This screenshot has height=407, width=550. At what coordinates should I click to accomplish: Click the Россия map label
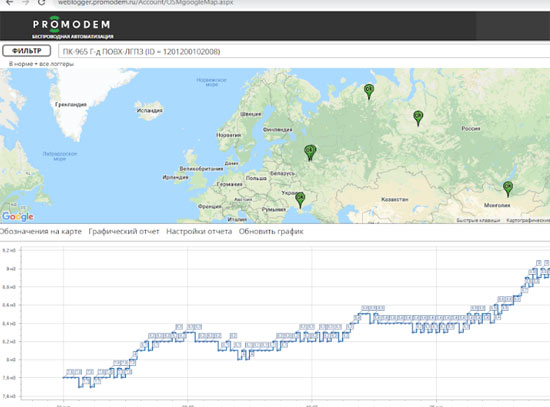(x=471, y=128)
